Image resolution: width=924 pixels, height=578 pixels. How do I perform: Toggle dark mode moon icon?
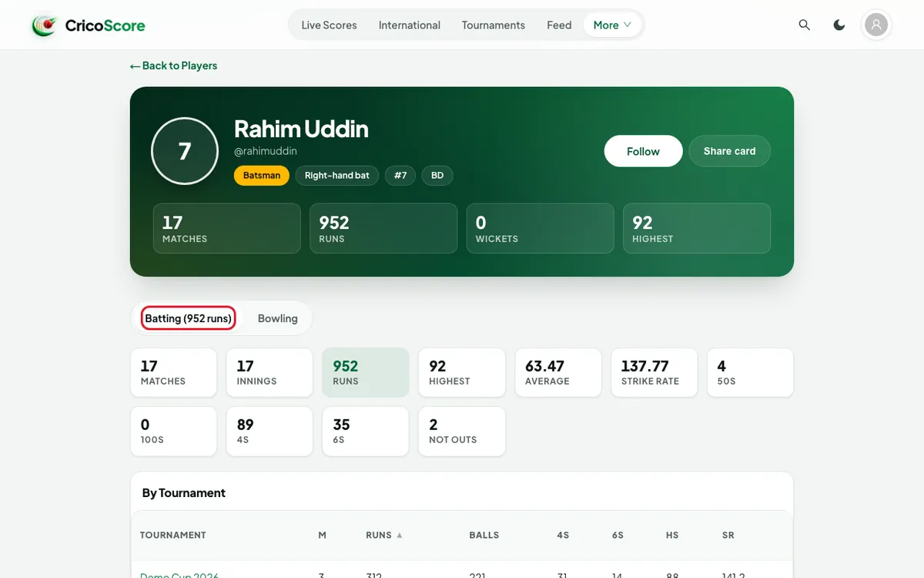click(x=839, y=25)
